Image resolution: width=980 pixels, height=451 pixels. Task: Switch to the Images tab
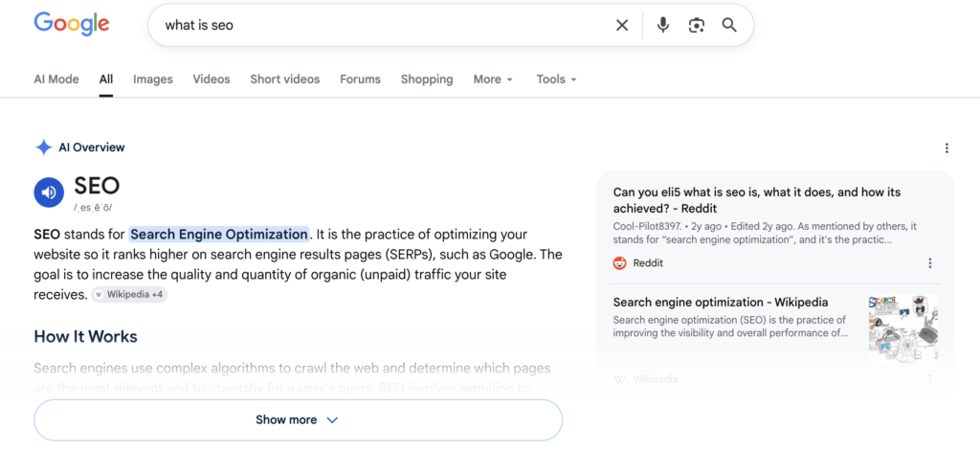tap(153, 79)
